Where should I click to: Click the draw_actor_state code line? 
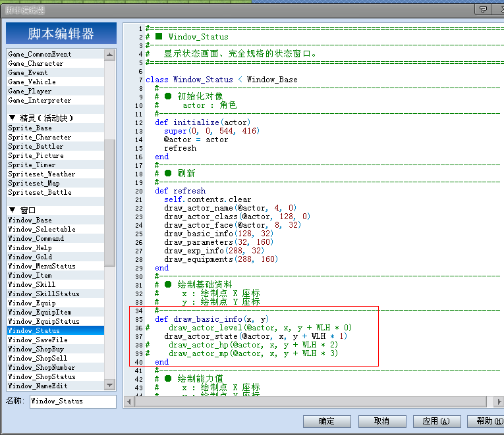pyautogui.click(x=256, y=336)
